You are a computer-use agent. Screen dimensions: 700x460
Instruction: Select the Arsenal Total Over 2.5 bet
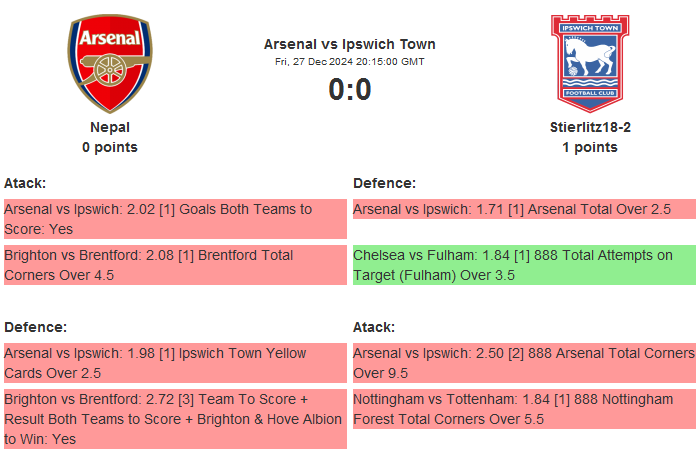524,209
